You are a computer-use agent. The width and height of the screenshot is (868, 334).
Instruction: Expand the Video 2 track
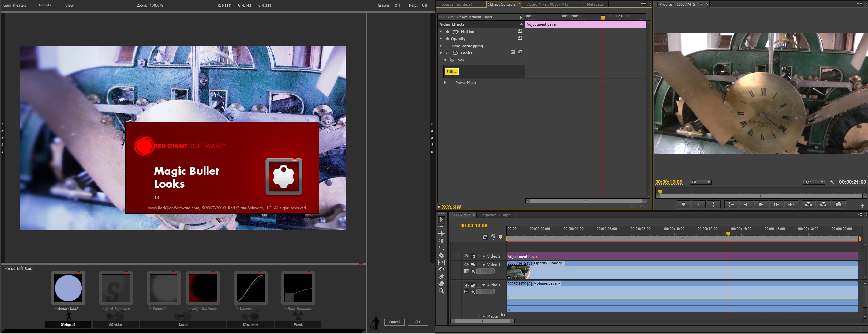click(x=483, y=256)
